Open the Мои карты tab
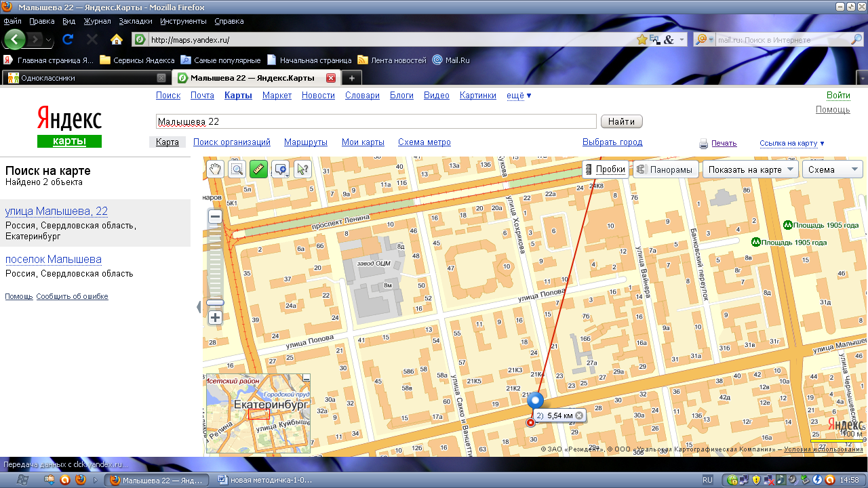The height and width of the screenshot is (488, 868). click(363, 142)
